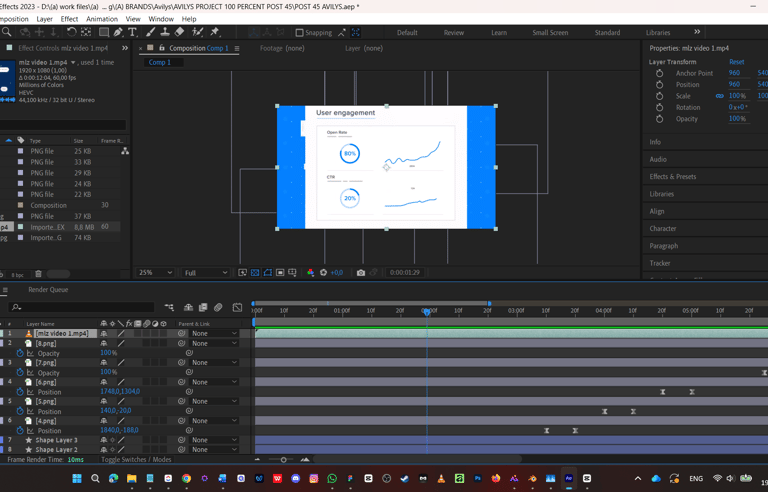Image resolution: width=768 pixels, height=492 pixels.
Task: Click Reset in Layer Transform
Action: click(736, 62)
